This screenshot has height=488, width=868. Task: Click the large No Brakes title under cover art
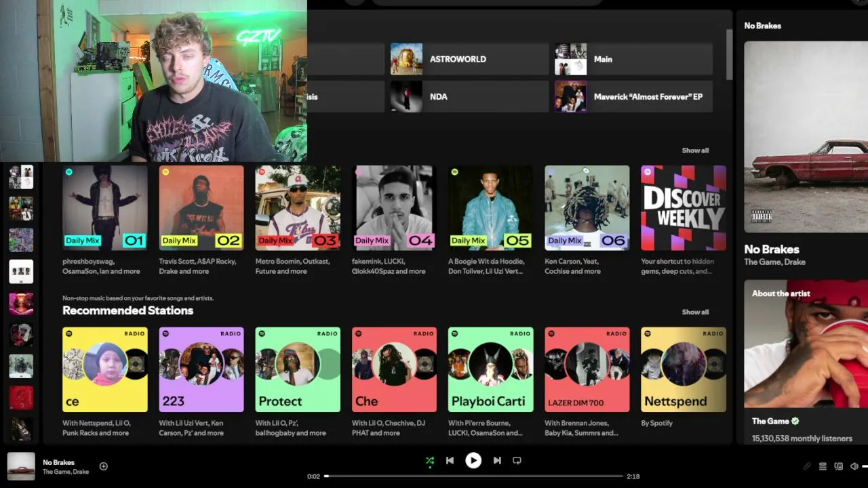[x=772, y=249]
